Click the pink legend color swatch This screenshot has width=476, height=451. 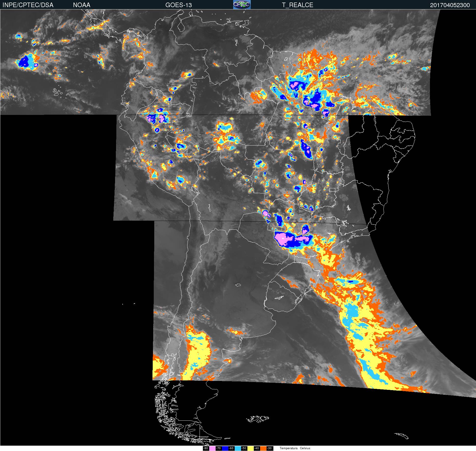pos(212,448)
